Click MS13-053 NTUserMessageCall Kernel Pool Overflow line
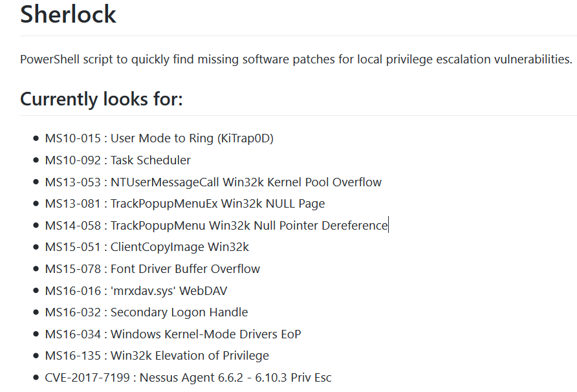 tap(213, 182)
